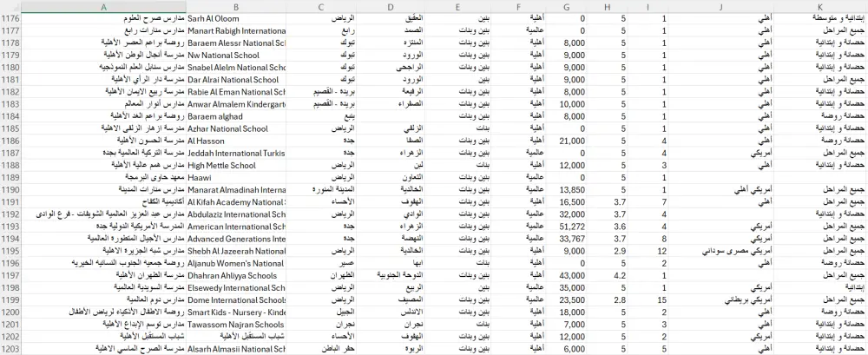Click the cell 'Dar Alrai National School'
The image size is (868, 355).
[x=236, y=80]
